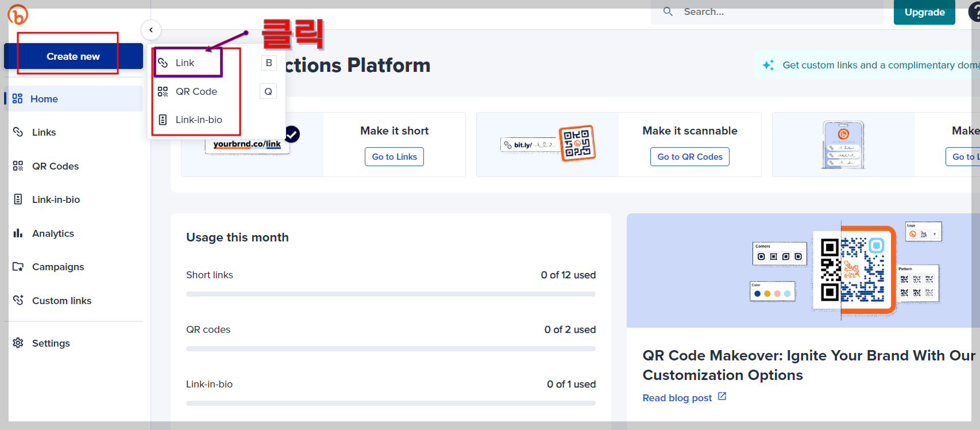Click the QR Code Makeover blog thumbnail

pos(803,270)
